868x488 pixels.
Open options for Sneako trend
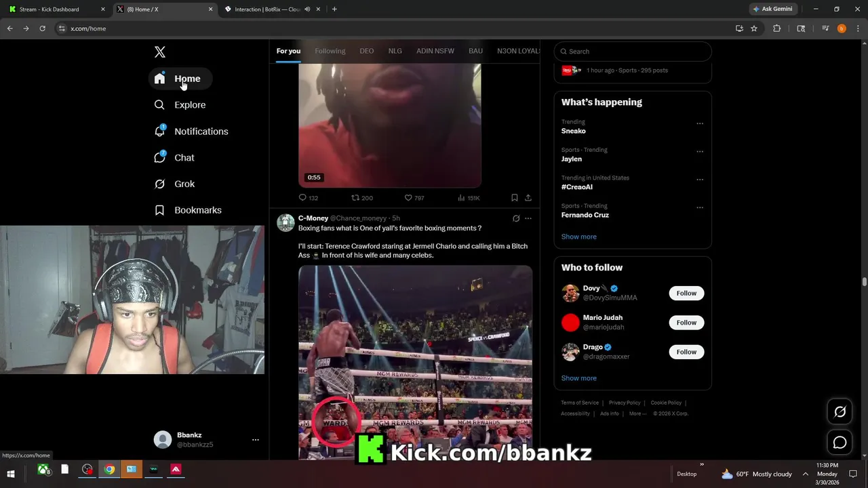(x=700, y=123)
